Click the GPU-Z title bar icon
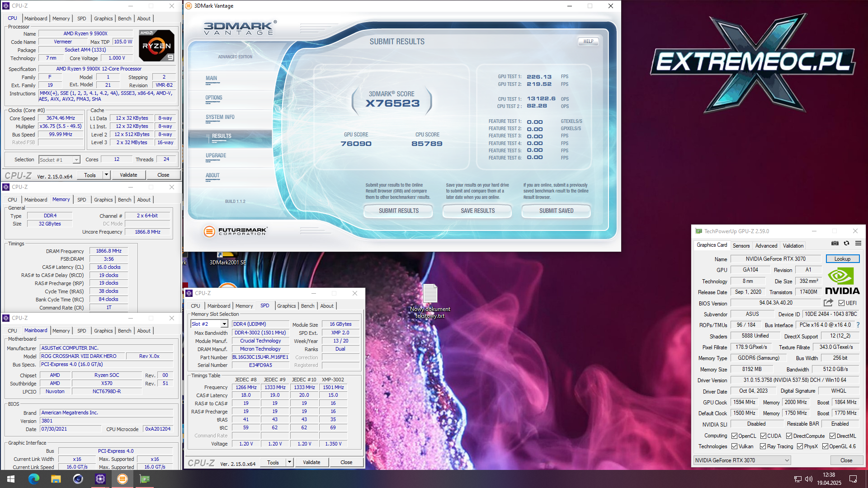The width and height of the screenshot is (868, 488). tap(698, 231)
